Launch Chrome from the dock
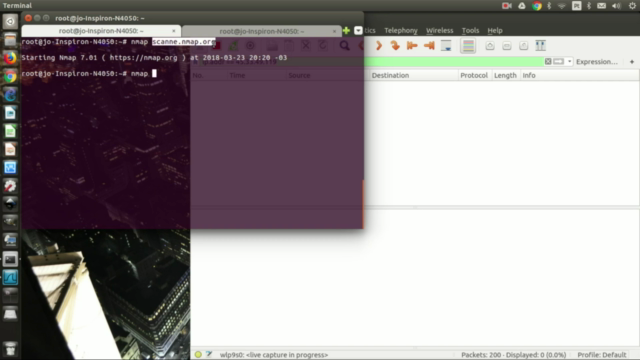Viewport: 640px width, 360px height. (x=10, y=76)
